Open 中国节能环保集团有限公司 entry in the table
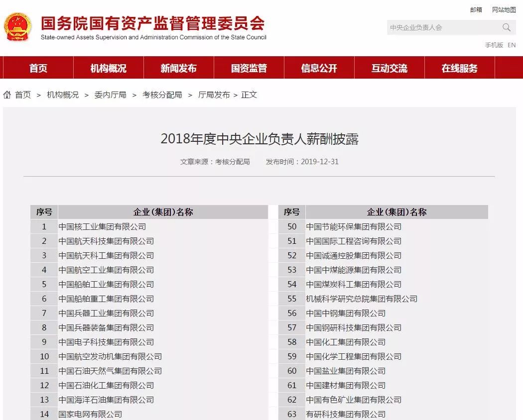 [x=354, y=226]
